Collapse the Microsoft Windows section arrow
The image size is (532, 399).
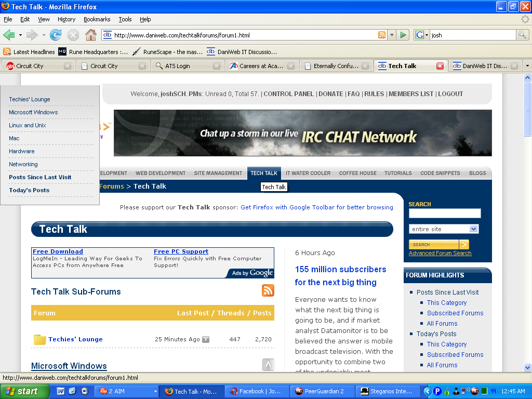click(x=268, y=365)
